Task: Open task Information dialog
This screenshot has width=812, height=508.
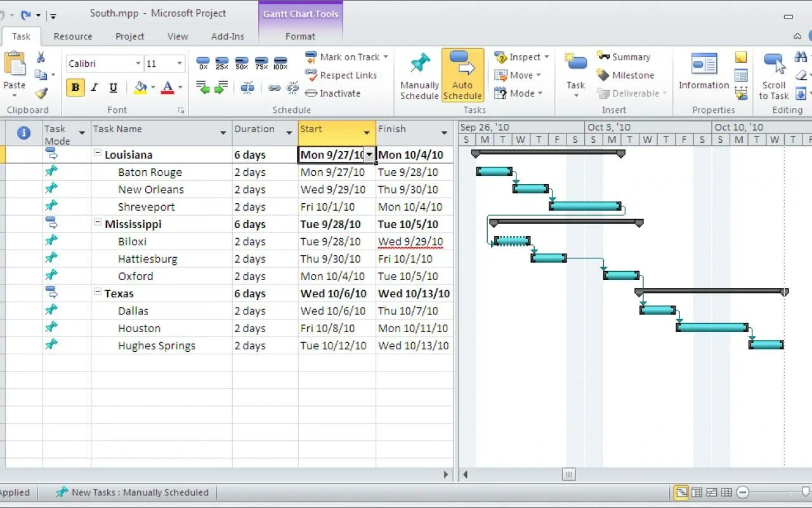Action: pos(704,71)
